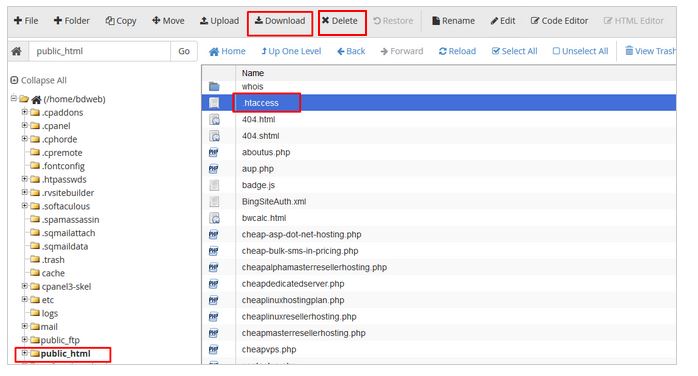
Task: Select .fontconfig folder in tree
Action: [x=63, y=166]
